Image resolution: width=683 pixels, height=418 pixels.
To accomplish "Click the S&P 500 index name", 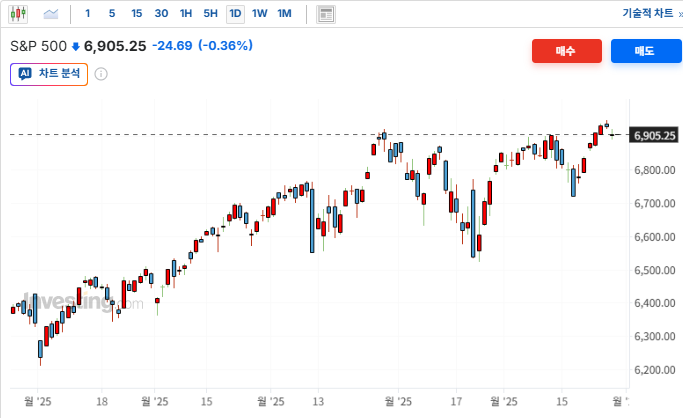I will (38, 46).
